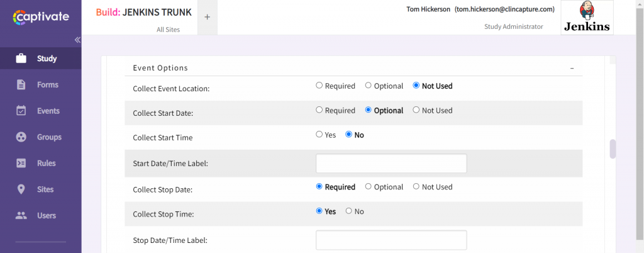Open new tab with plus button
This screenshot has width=644, height=253.
coord(207,17)
